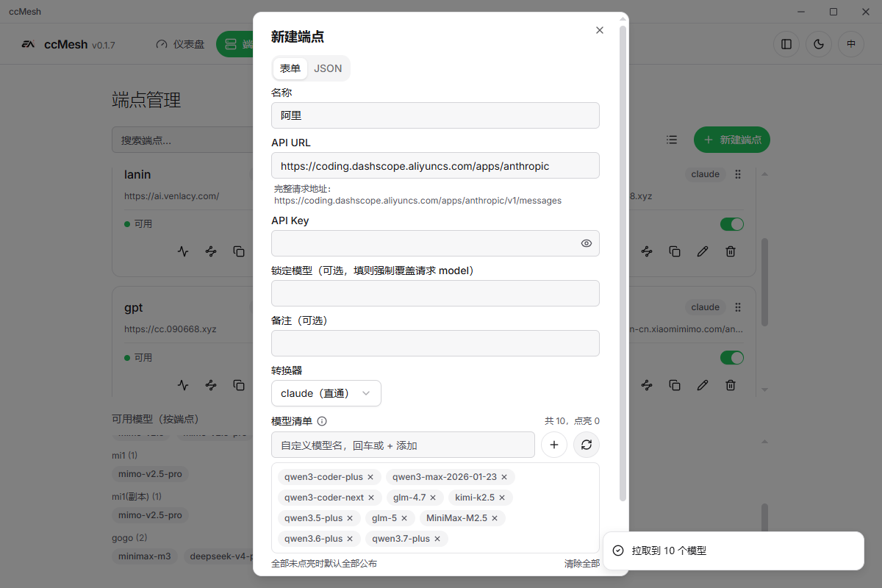Click the minimax-m3 model chip
Image resolution: width=882 pixels, height=588 pixels.
click(x=145, y=556)
